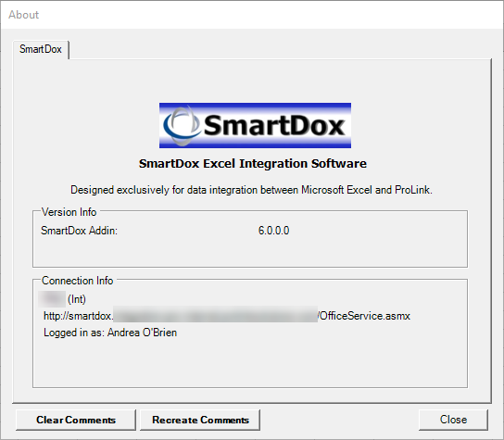
Task: Click the (Int) environment label
Action: [77, 299]
